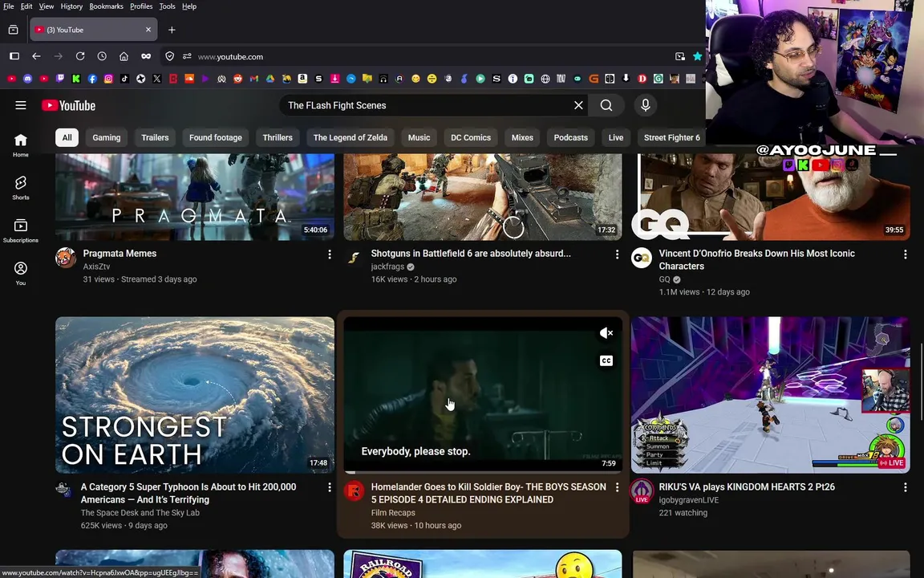Go back using the browser back arrow
Screen dimensions: 924x578
tap(37, 57)
